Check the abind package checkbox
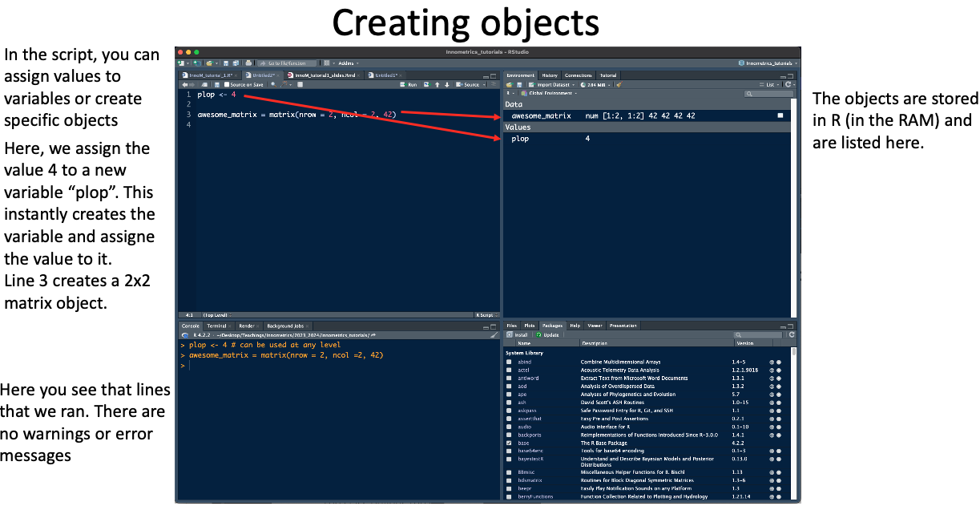The image size is (980, 510). [509, 362]
